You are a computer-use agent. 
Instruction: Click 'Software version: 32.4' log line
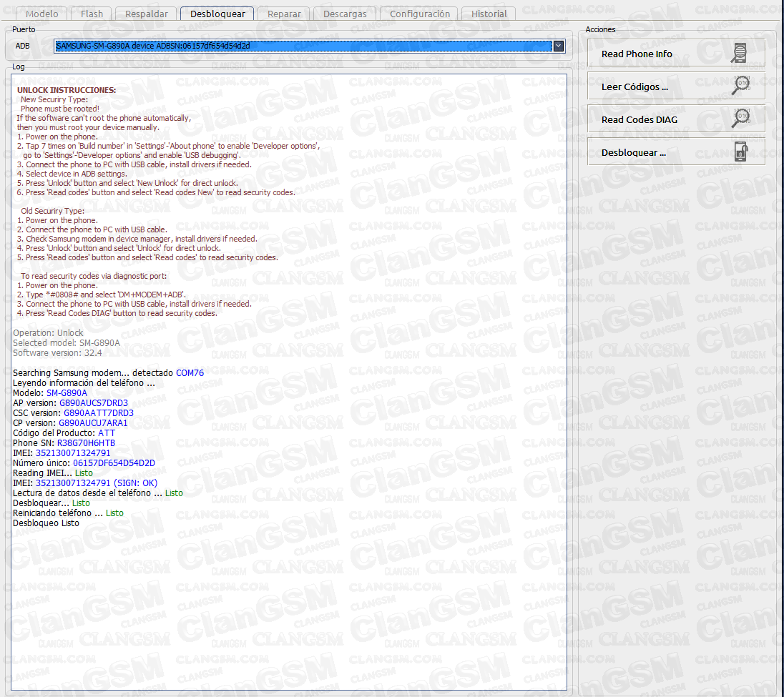pyautogui.click(x=57, y=352)
